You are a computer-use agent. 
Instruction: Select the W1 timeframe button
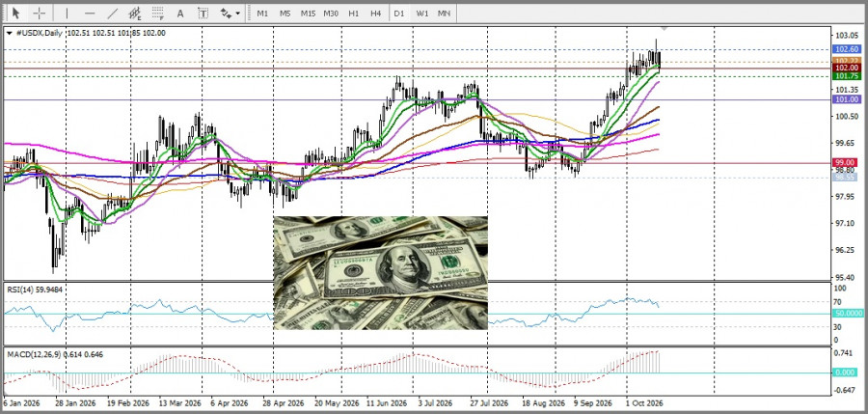(421, 13)
